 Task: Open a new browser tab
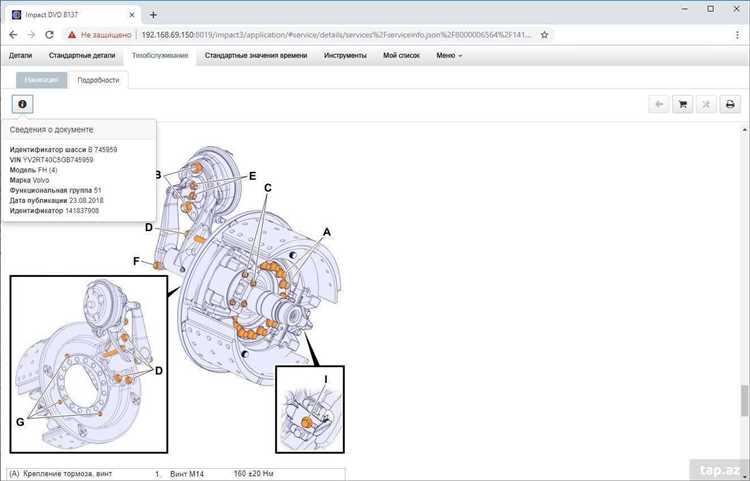coord(153,15)
